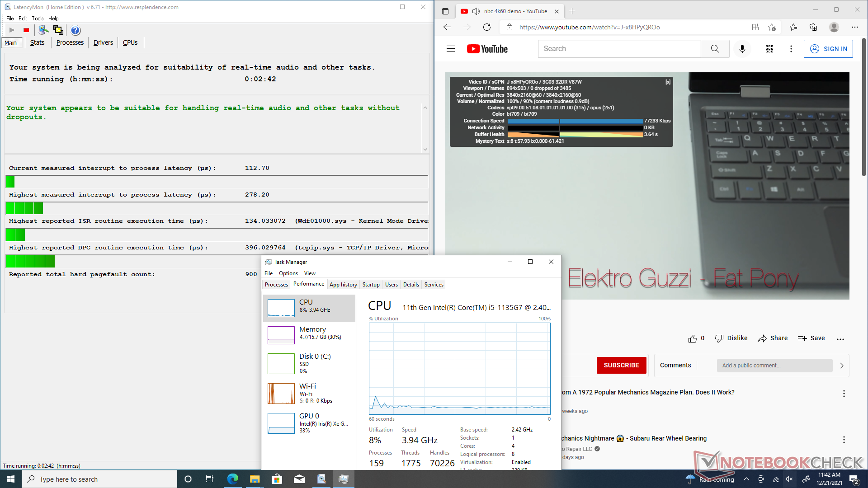Open Task View on taskbar
The width and height of the screenshot is (868, 488).
click(210, 479)
